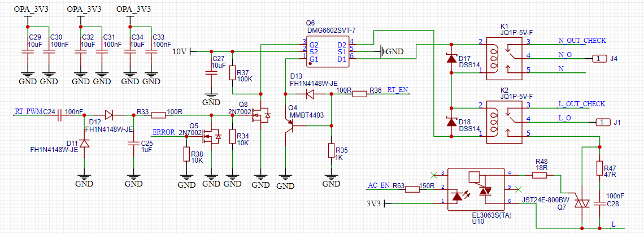Select resistor R37 100K
This screenshot has height=234, width=644.
[x=233, y=73]
